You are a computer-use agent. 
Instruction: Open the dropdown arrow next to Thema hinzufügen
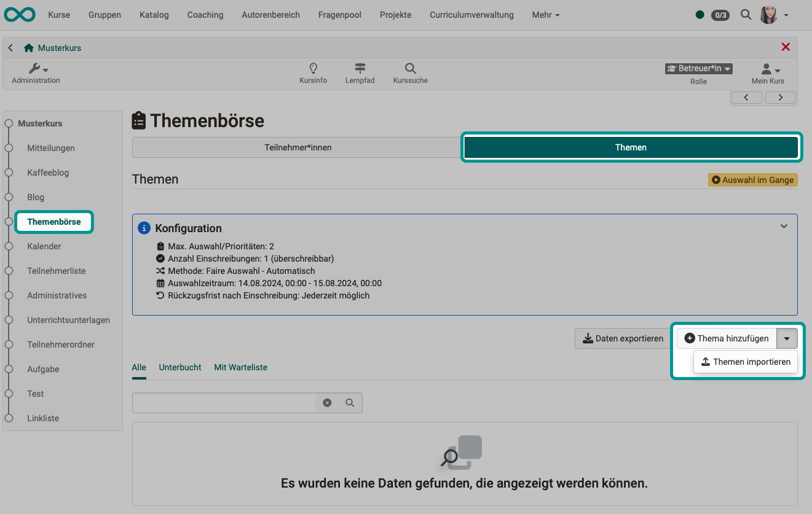tap(787, 338)
